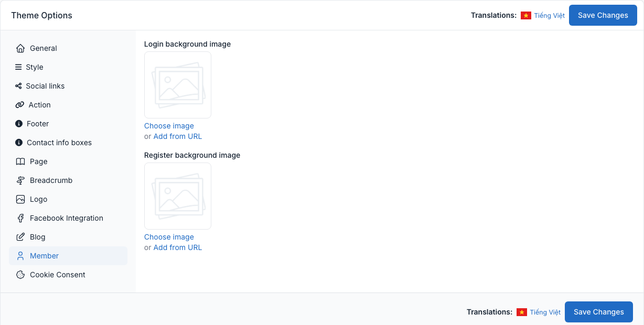Click the Style list icon
Viewport: 644px width, 325px height.
coord(18,67)
